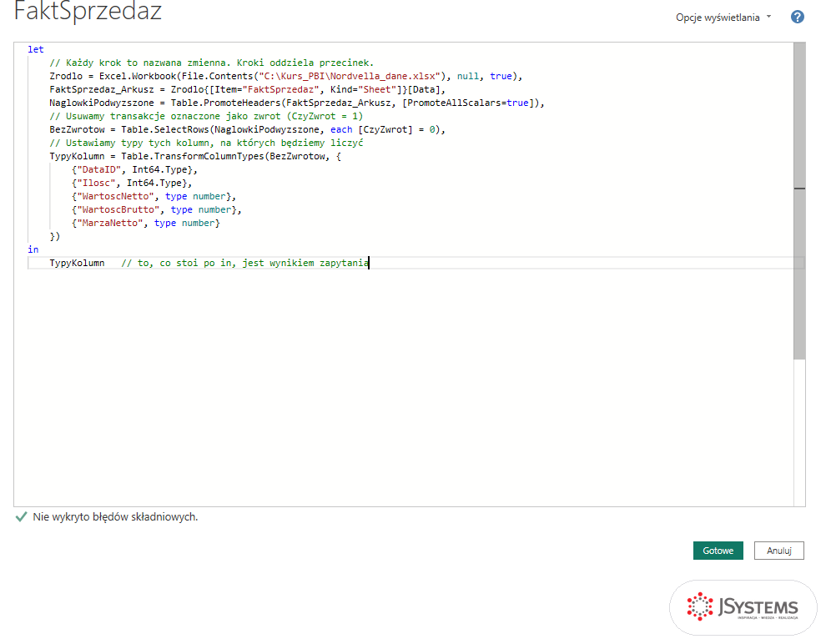Click the green syntax check mark icon
The width and height of the screenshot is (826, 644).
21,516
